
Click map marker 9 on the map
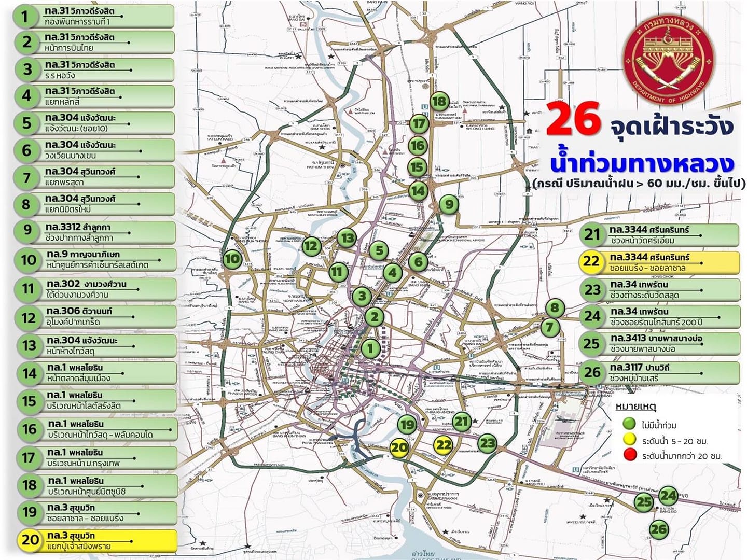(x=449, y=204)
